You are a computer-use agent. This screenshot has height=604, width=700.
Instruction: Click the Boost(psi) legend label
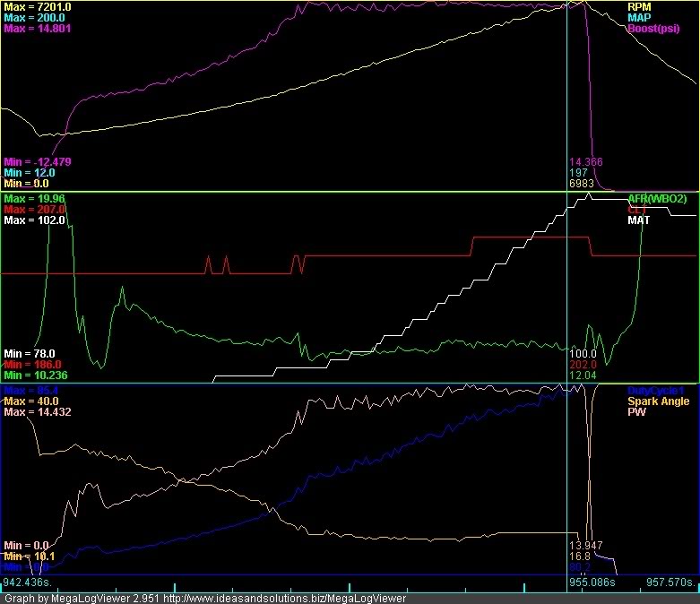(653, 29)
